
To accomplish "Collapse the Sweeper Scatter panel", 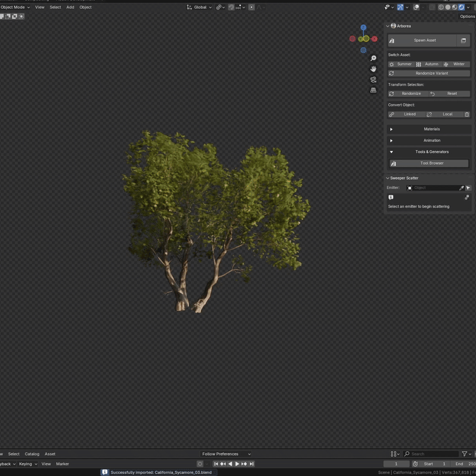I will (388, 178).
